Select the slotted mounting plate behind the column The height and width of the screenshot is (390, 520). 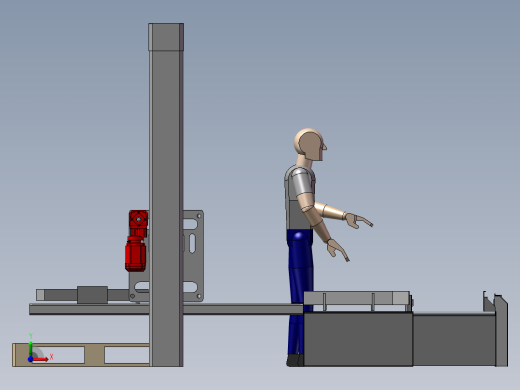[193, 256]
